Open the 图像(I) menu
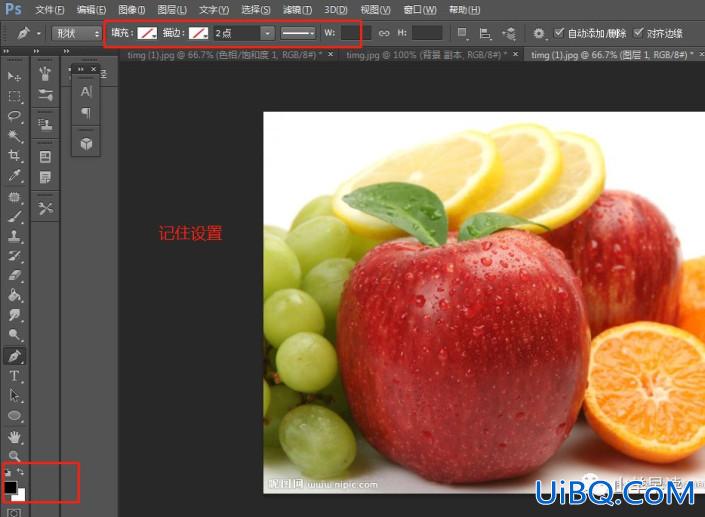The height and width of the screenshot is (517, 705). (132, 10)
